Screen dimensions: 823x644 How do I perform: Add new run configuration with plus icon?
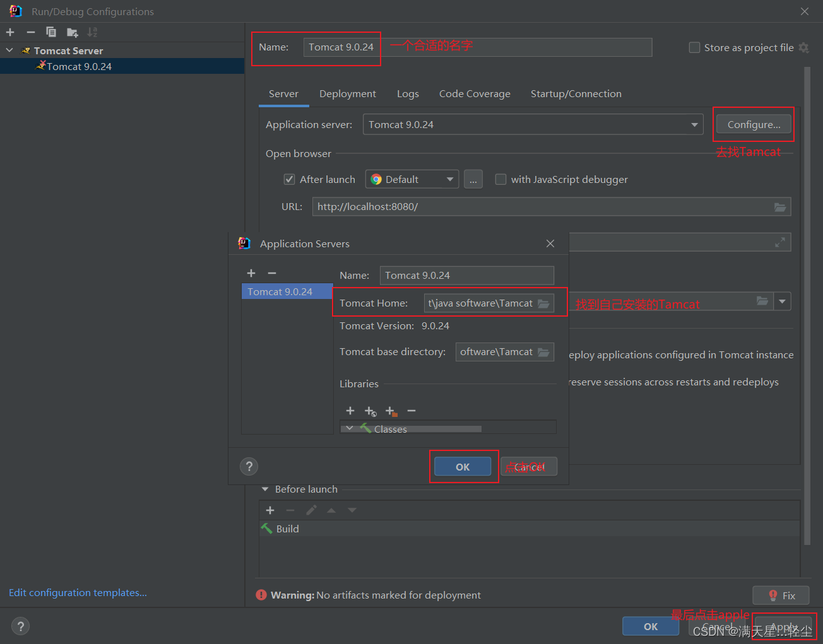[x=10, y=32]
